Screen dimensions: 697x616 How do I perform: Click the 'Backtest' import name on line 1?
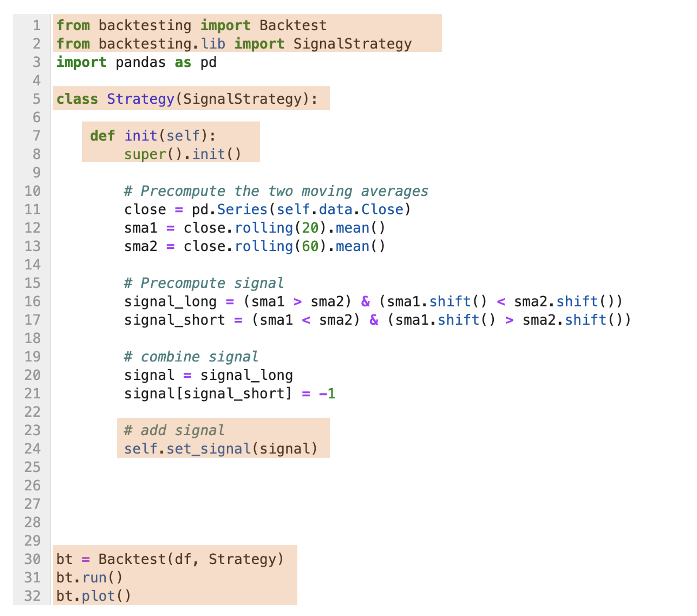coord(293,26)
